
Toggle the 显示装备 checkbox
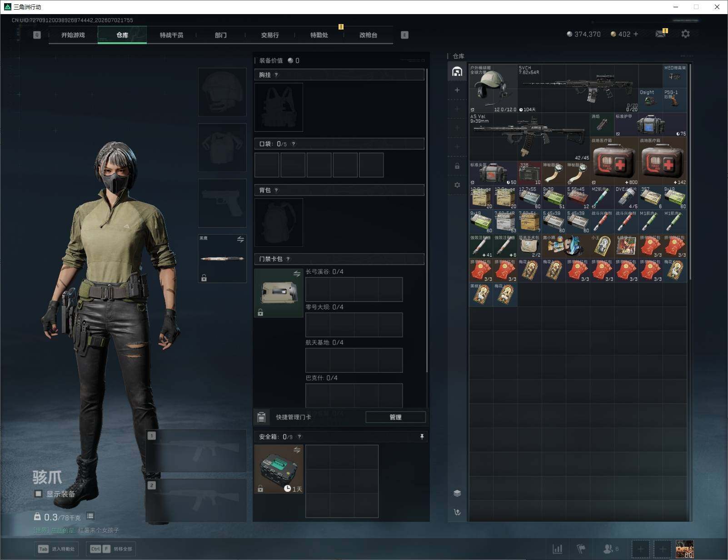(39, 494)
